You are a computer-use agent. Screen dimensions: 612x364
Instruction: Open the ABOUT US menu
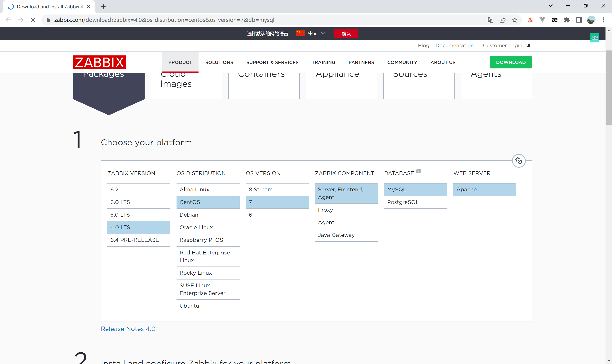coord(443,62)
